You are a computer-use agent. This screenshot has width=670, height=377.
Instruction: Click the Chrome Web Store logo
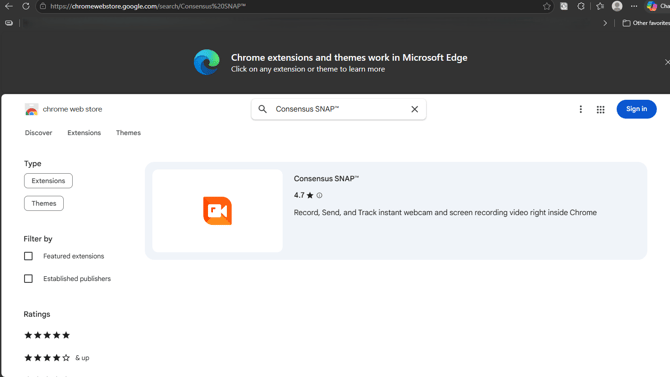(x=31, y=109)
